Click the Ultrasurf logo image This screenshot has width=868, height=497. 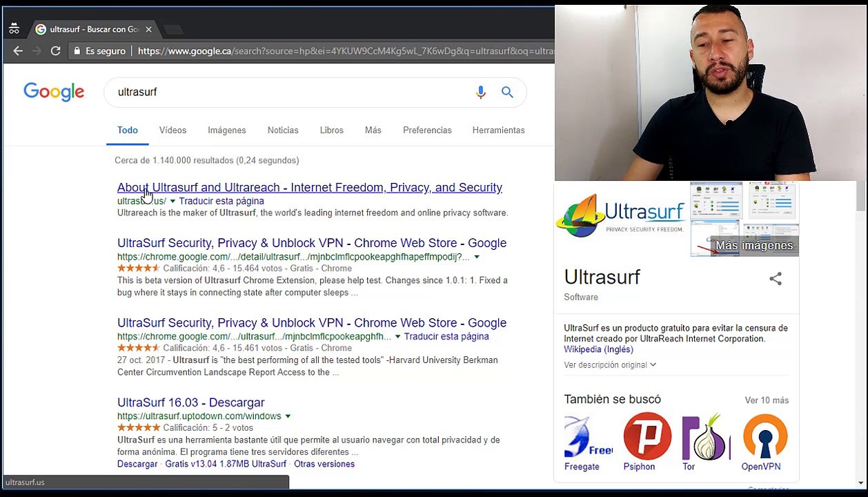(x=621, y=215)
